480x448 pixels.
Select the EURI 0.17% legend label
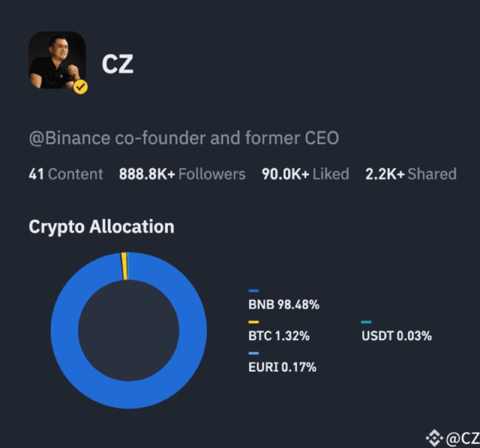point(282,367)
